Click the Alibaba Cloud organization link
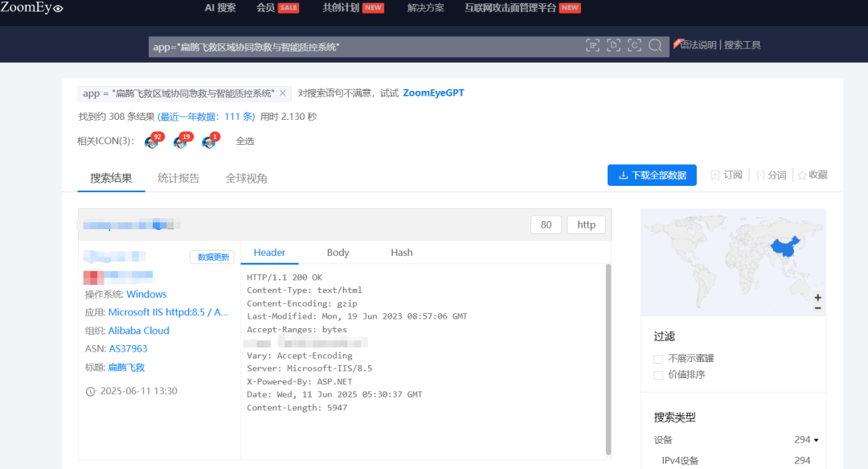868x469 pixels. [138, 331]
